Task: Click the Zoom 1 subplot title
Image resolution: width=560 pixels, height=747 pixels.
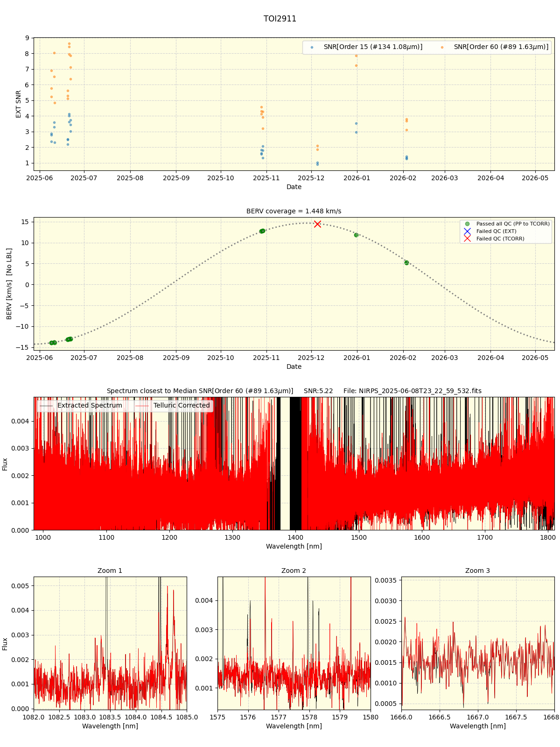Action: pos(110,571)
